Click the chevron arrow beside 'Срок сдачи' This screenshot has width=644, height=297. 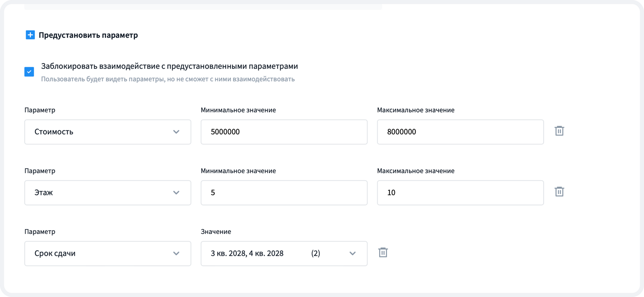point(176,253)
